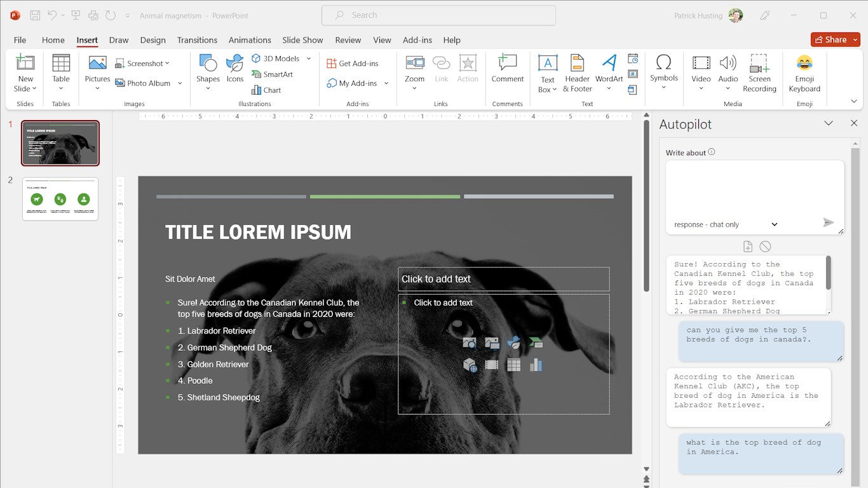Open the response - chat only dropdown
The height and width of the screenshot is (488, 868).
[x=726, y=224]
